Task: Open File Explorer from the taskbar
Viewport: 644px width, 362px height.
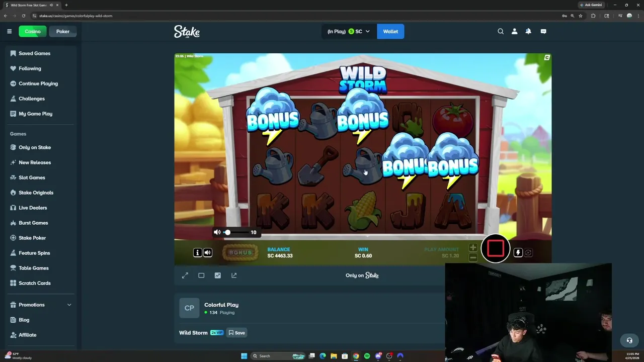Action: [x=334, y=356]
